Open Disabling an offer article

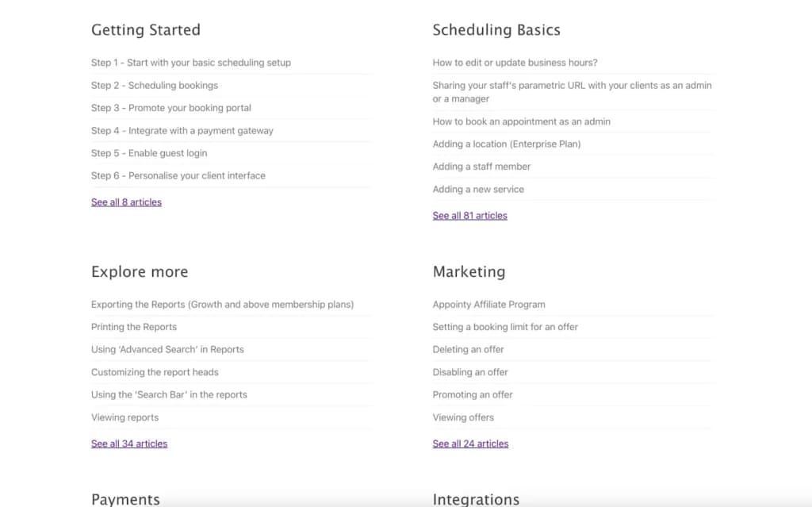[x=469, y=372]
